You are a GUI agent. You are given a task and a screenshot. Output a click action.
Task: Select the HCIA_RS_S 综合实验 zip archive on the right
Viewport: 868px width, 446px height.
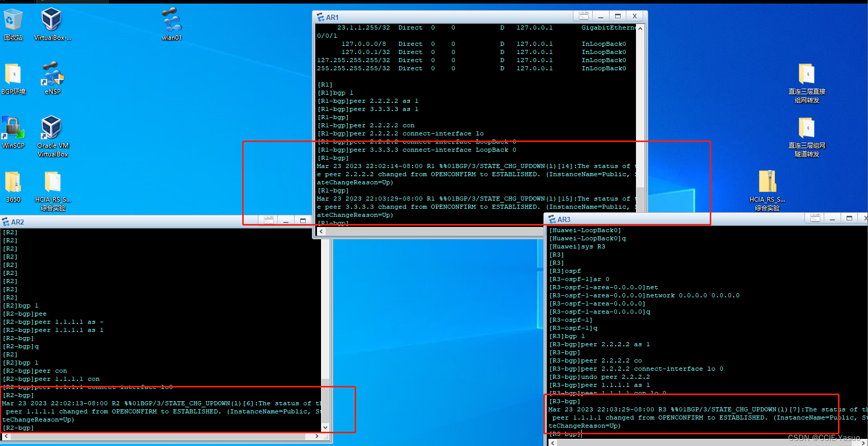[x=767, y=190]
